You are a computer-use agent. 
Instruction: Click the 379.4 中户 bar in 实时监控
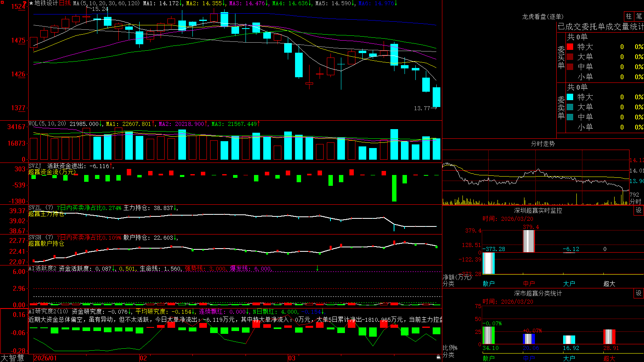point(529,241)
